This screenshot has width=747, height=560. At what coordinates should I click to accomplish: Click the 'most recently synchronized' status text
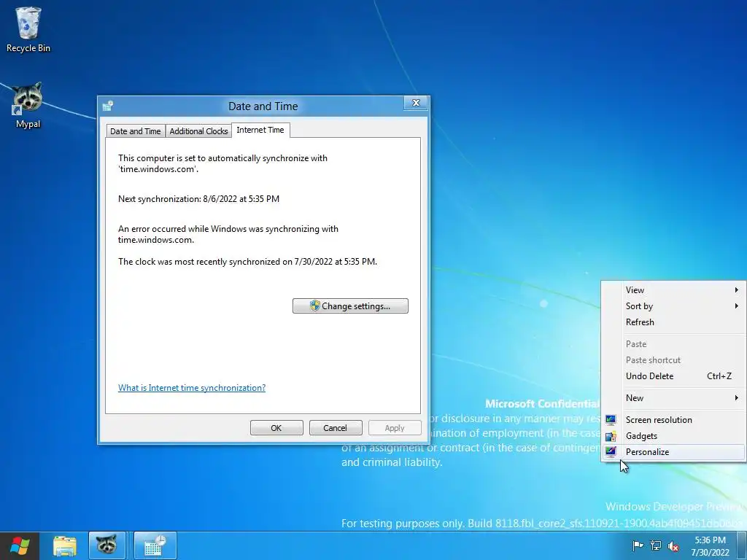[248, 262]
